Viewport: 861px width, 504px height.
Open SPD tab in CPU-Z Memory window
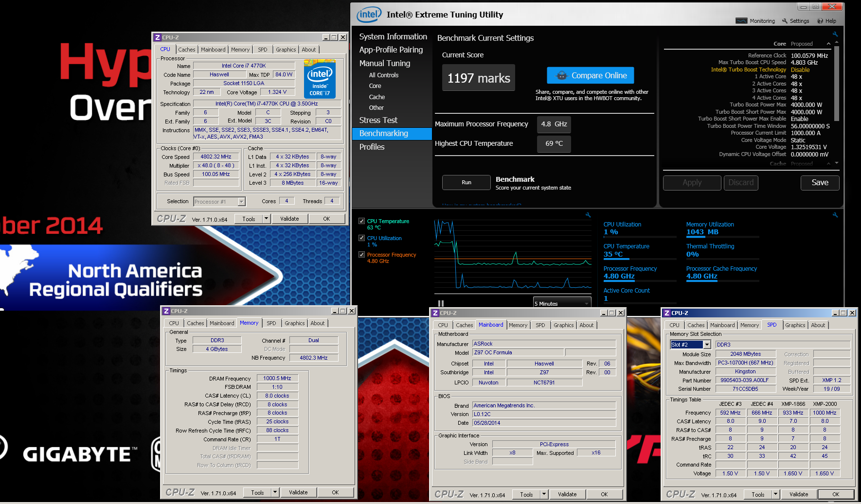pyautogui.click(x=271, y=323)
